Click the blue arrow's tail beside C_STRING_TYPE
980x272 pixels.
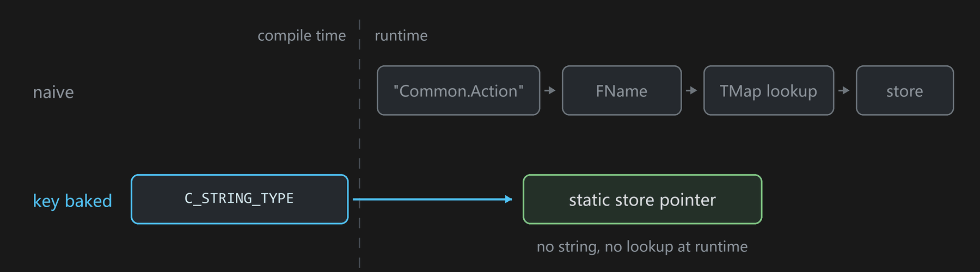click(356, 199)
